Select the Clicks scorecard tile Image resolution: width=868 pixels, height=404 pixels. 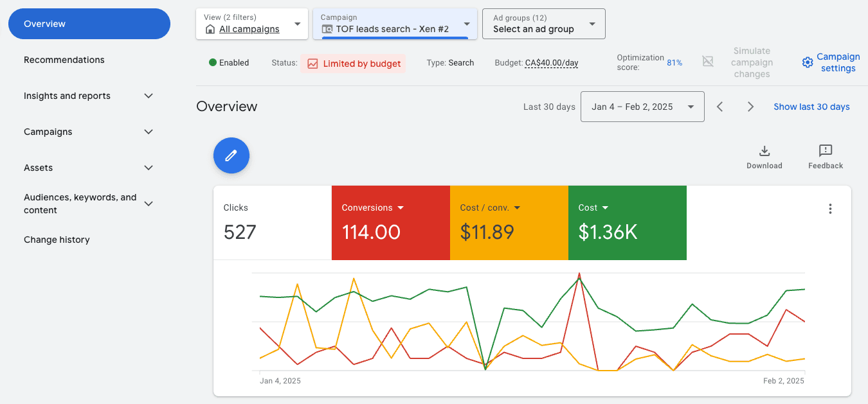(x=273, y=223)
